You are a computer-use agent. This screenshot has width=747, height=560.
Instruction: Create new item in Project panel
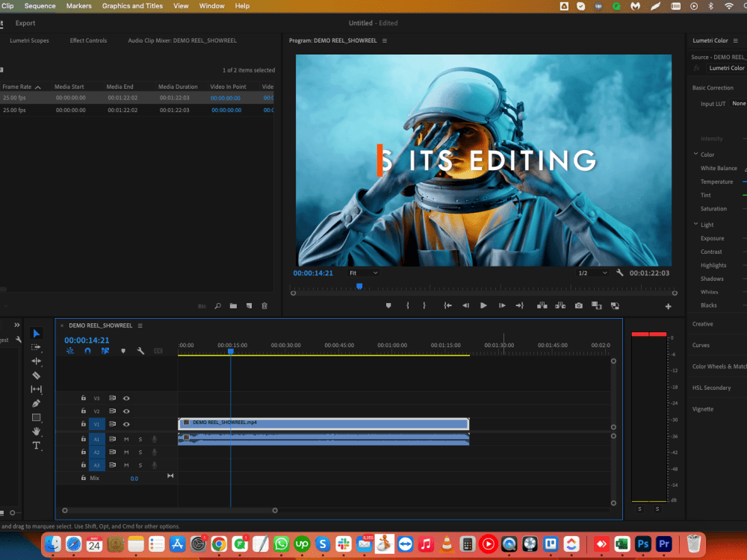point(249,306)
